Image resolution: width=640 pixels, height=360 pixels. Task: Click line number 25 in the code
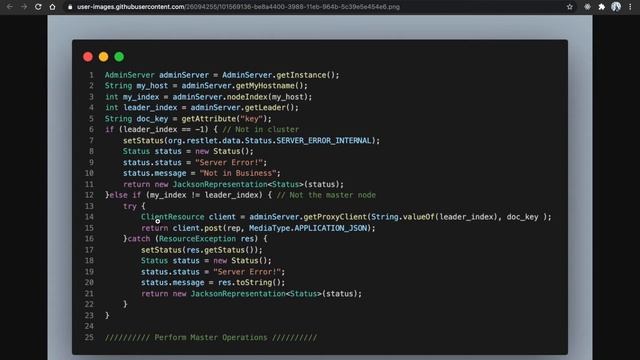pos(89,338)
